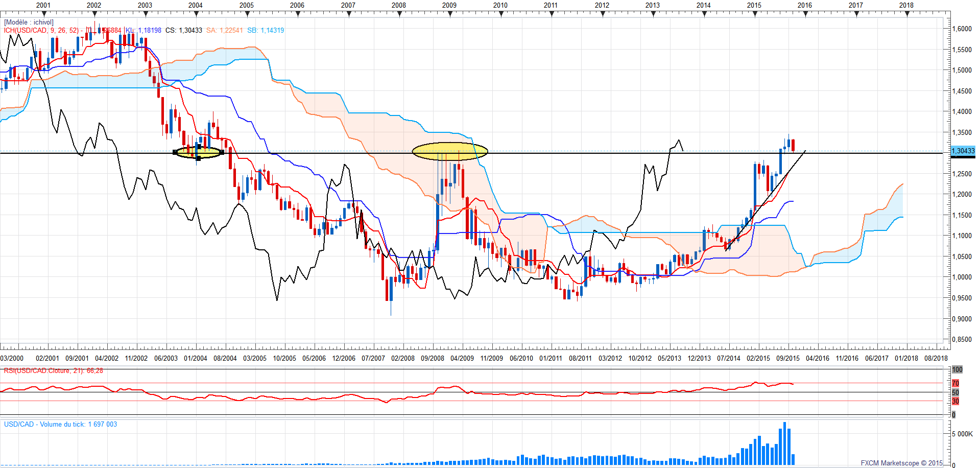Image resolution: width=980 pixels, height=468 pixels.
Task: Click the 0,8500 price level label
Action: coord(962,339)
